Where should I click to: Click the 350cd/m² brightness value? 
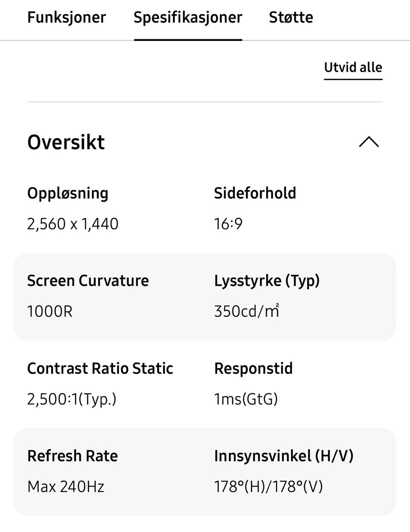(x=247, y=311)
